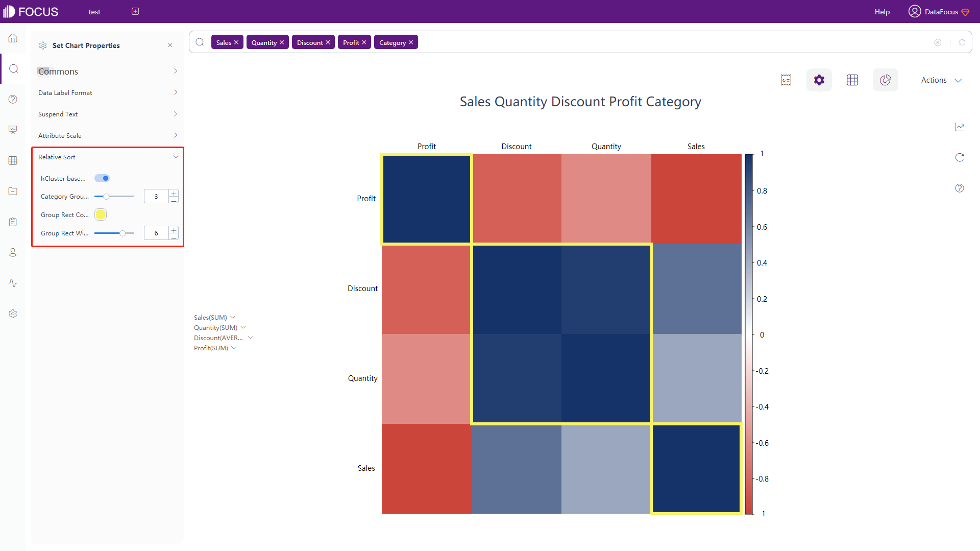Viewport: 980px width, 551px height.
Task: Click the Discount row, Sales column cell
Action: pyautogui.click(x=696, y=289)
